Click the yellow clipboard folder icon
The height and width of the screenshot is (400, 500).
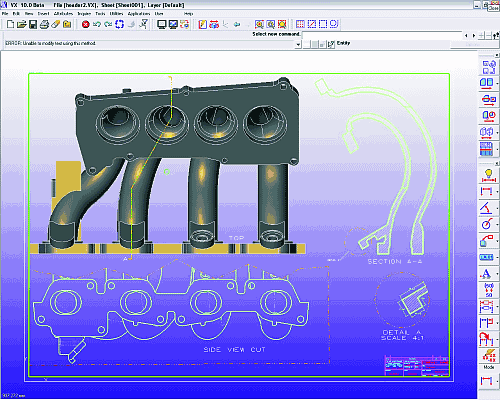point(67,24)
